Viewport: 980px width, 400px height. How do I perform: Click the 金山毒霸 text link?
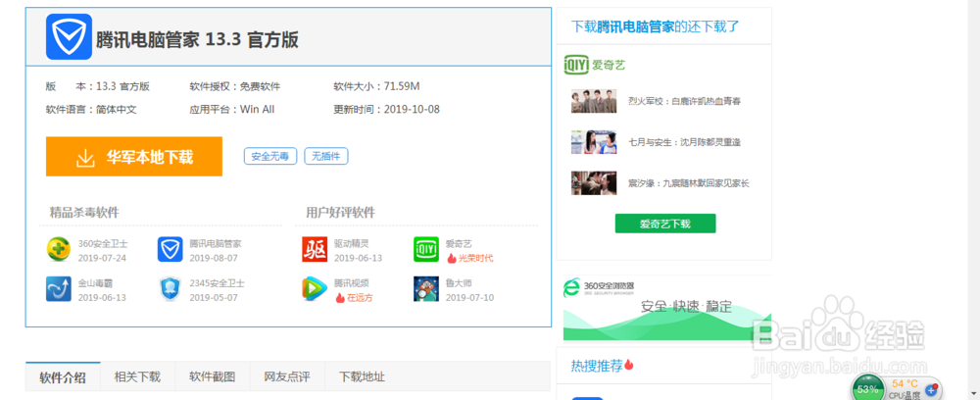point(96,283)
